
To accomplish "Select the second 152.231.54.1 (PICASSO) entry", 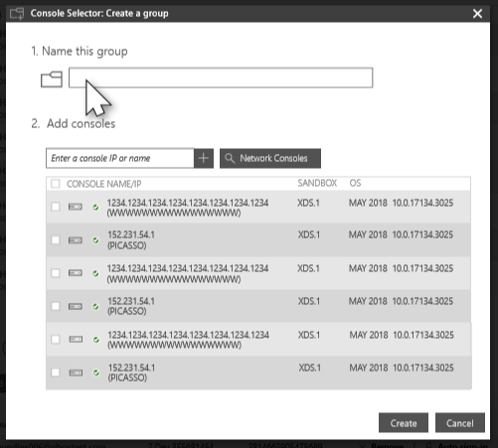I will point(131,306).
